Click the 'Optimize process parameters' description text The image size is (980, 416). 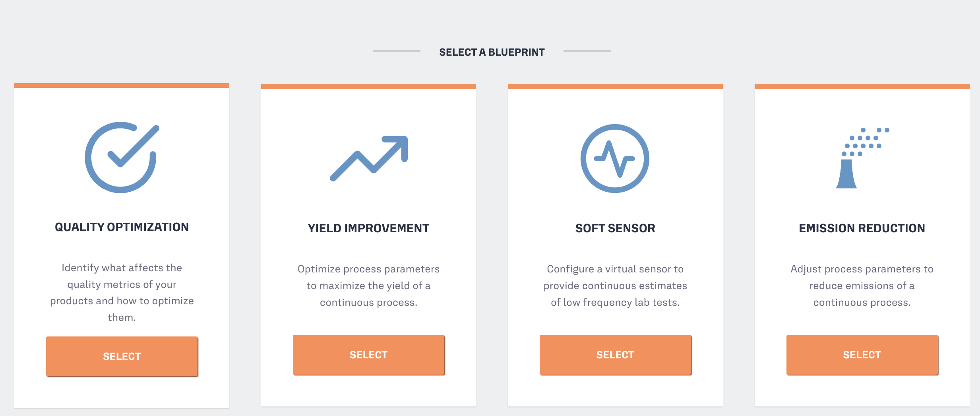[368, 286]
